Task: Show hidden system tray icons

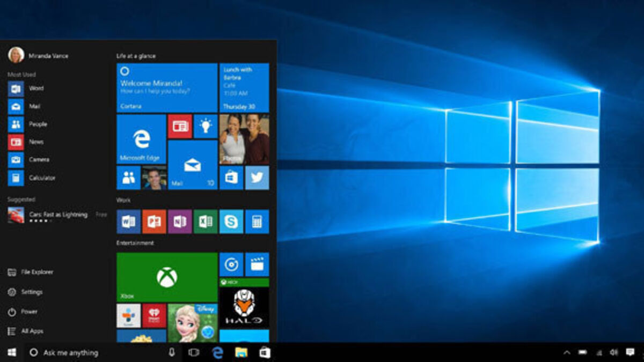Action: (567, 352)
